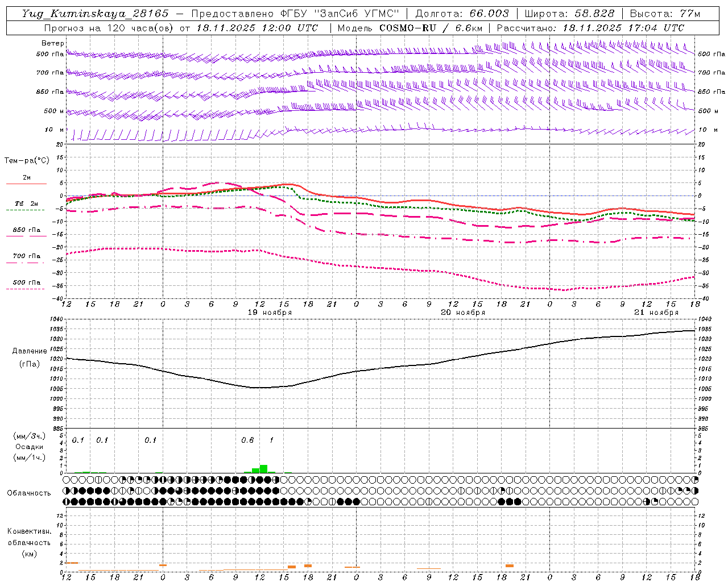Image resolution: width=728 pixels, height=582 pixels.
Task: Click the lowest point of the pressure curve
Action: pos(260,388)
